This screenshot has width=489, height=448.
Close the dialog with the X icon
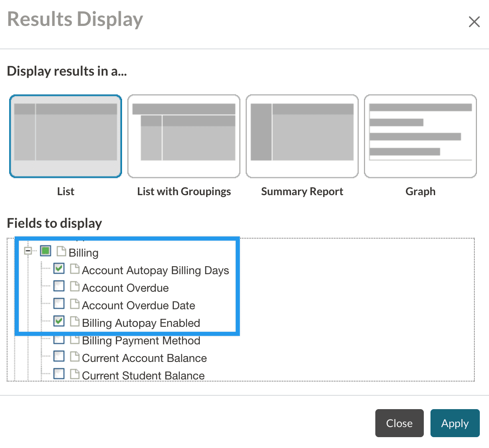474,22
